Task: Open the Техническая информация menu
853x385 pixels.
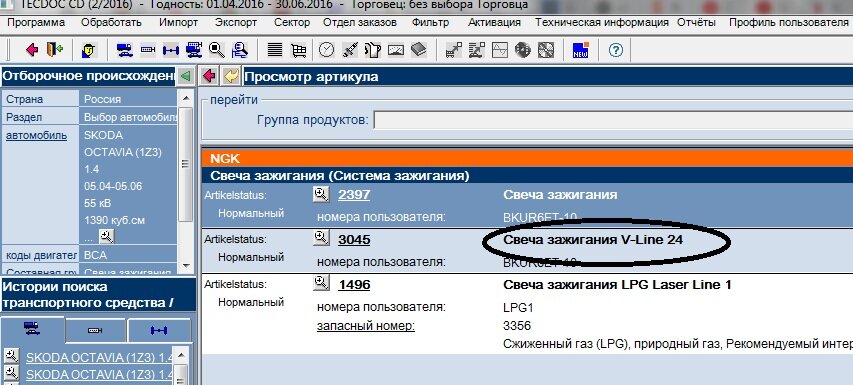Action: 602,22
